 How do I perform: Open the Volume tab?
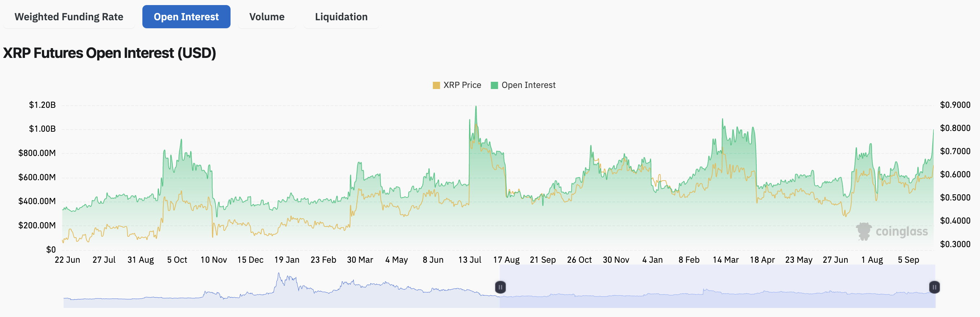[x=267, y=17]
